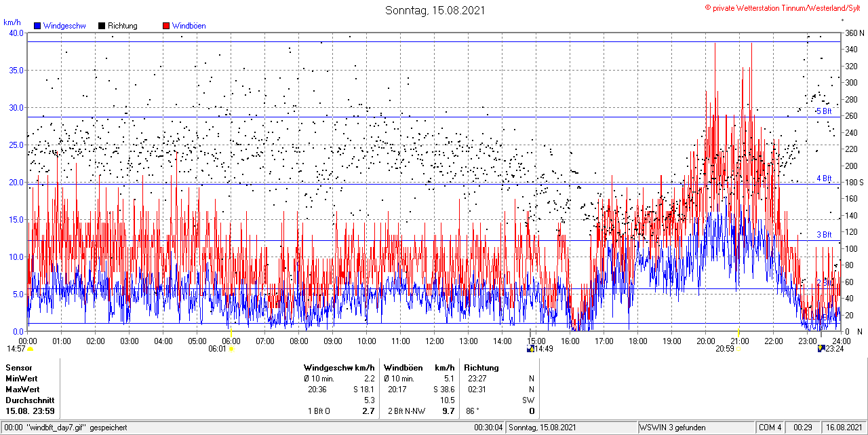868x435 pixels.
Task: Click the average wind speed 5.3
Action: coord(369,400)
